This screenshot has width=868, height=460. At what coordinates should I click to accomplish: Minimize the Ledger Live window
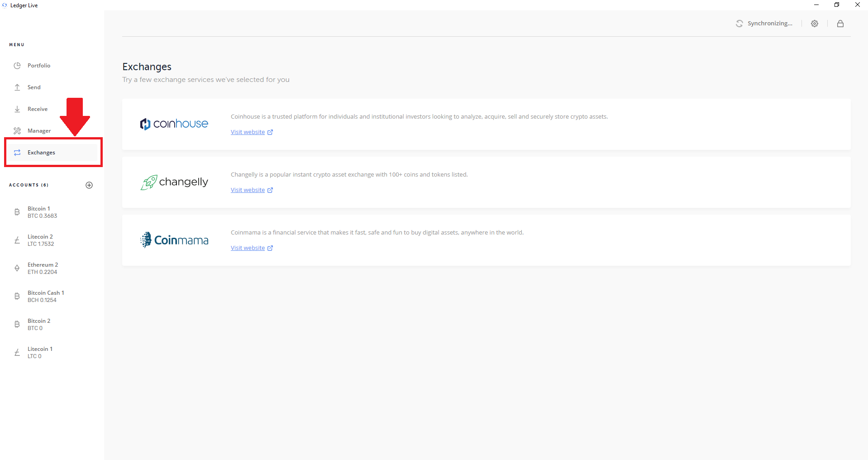(816, 5)
